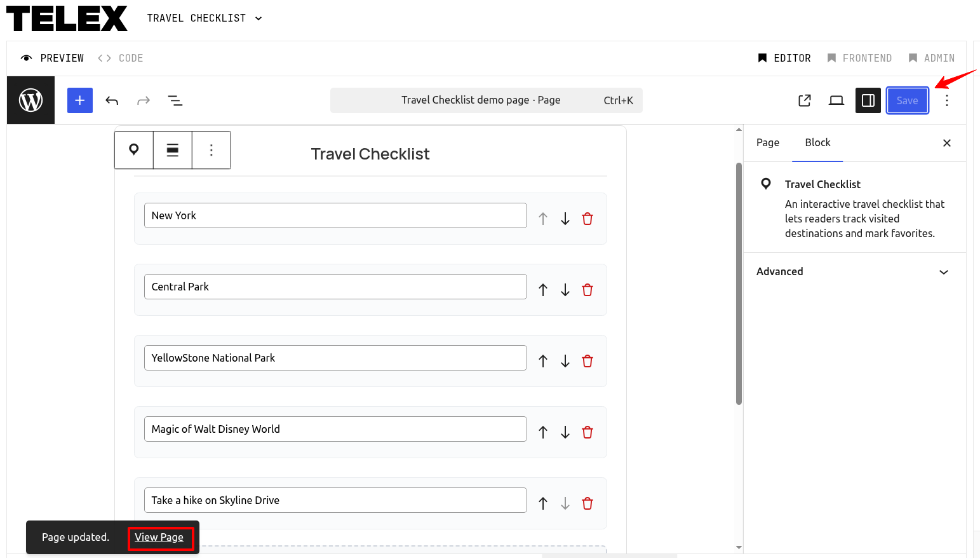The image size is (980, 558).
Task: Toggle the settings sidebar panel
Action: coord(868,100)
